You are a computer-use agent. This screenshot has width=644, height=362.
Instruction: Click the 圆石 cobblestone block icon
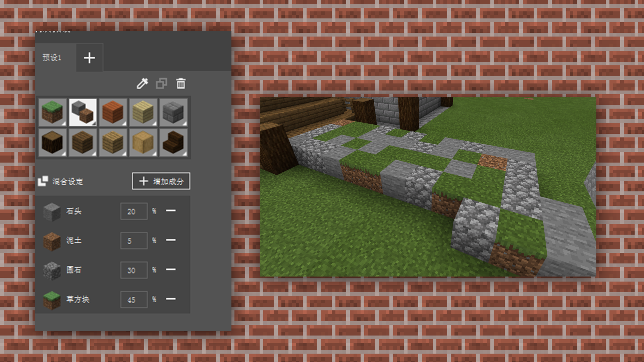click(x=52, y=270)
